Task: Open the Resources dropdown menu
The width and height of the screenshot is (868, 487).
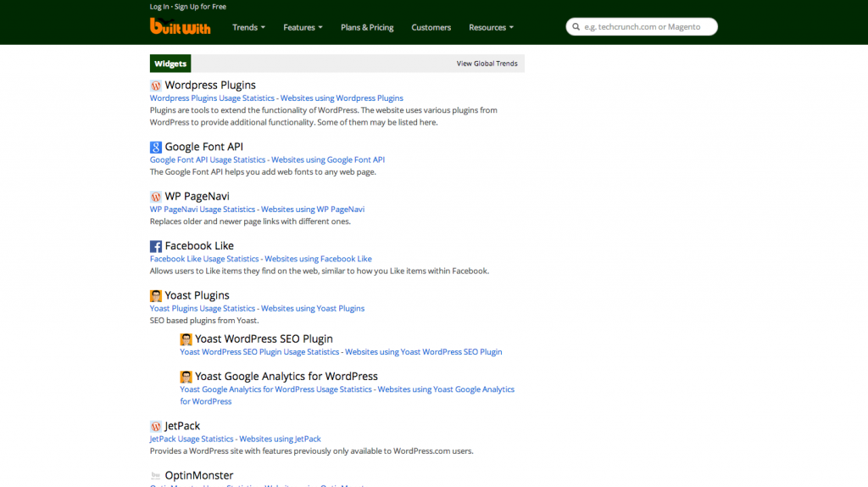Action: [491, 27]
